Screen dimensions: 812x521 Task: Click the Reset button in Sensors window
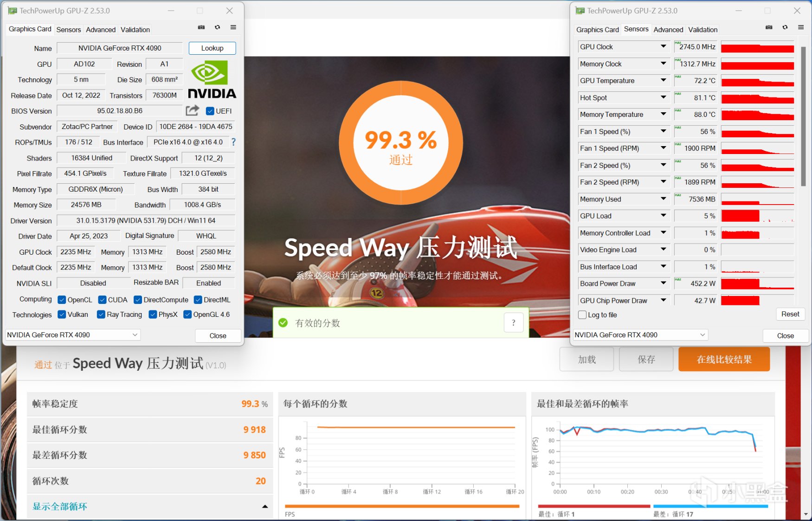pyautogui.click(x=790, y=314)
